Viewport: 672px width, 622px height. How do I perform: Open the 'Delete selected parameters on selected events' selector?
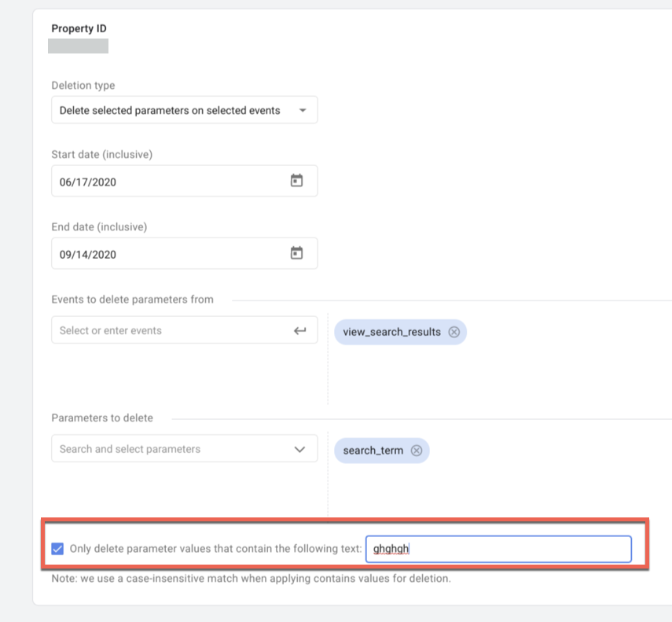click(x=170, y=111)
